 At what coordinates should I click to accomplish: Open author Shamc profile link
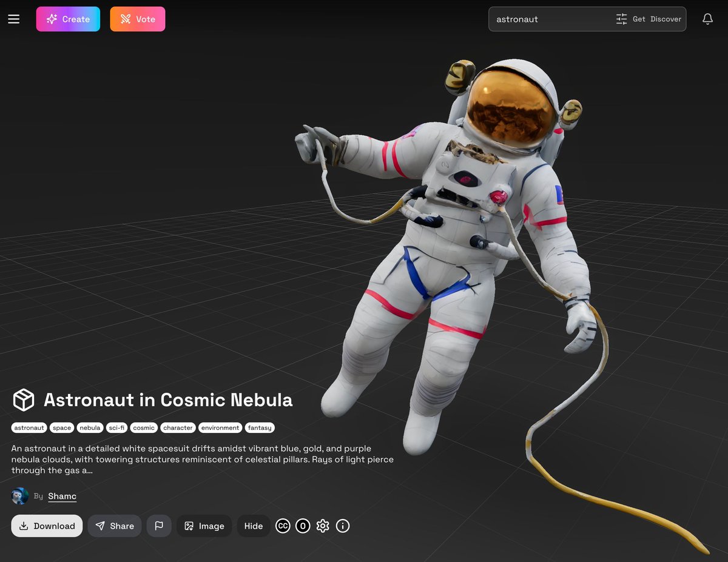click(x=62, y=496)
